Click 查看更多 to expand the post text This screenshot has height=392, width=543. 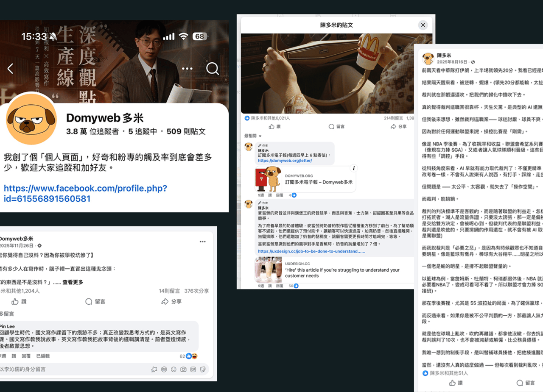pyautogui.click(x=73, y=282)
